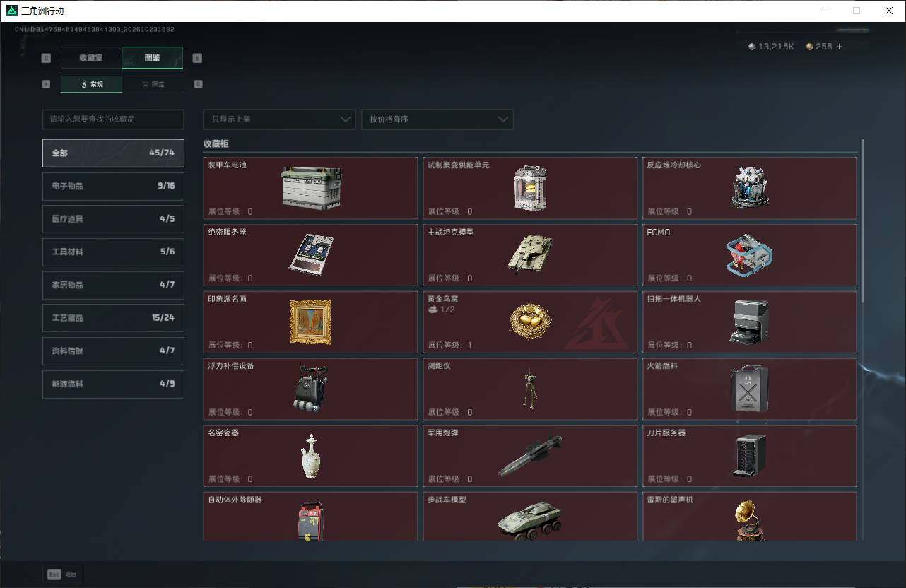The image size is (906, 588).
Task: Filter by 资料情报 category
Action: pyautogui.click(x=113, y=351)
